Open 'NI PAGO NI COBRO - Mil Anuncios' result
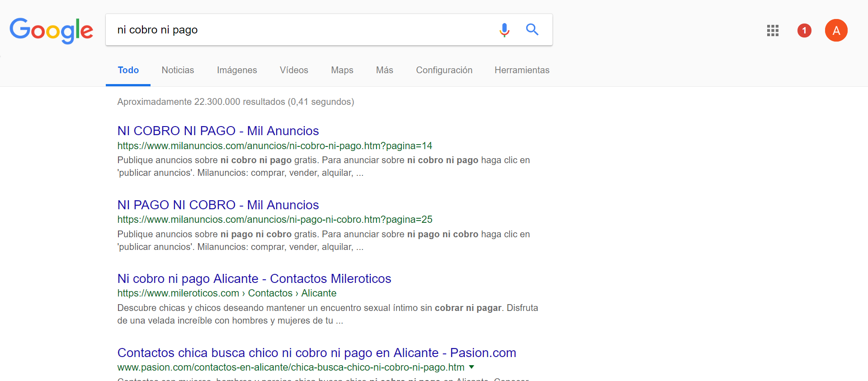The image size is (868, 381). coord(218,205)
